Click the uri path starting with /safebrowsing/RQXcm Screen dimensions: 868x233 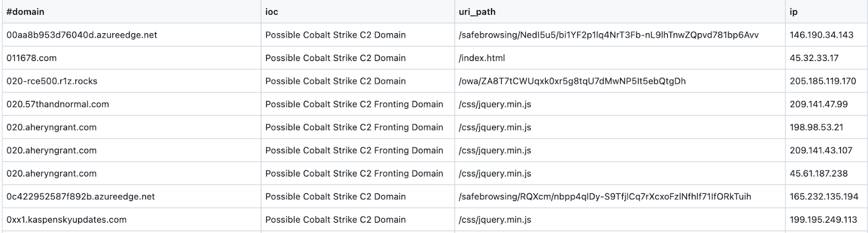[x=604, y=197]
